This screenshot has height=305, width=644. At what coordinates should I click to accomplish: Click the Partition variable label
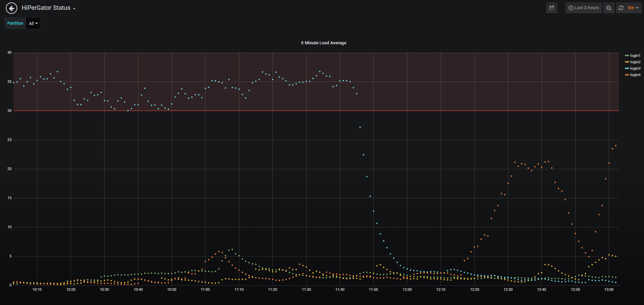click(x=15, y=23)
